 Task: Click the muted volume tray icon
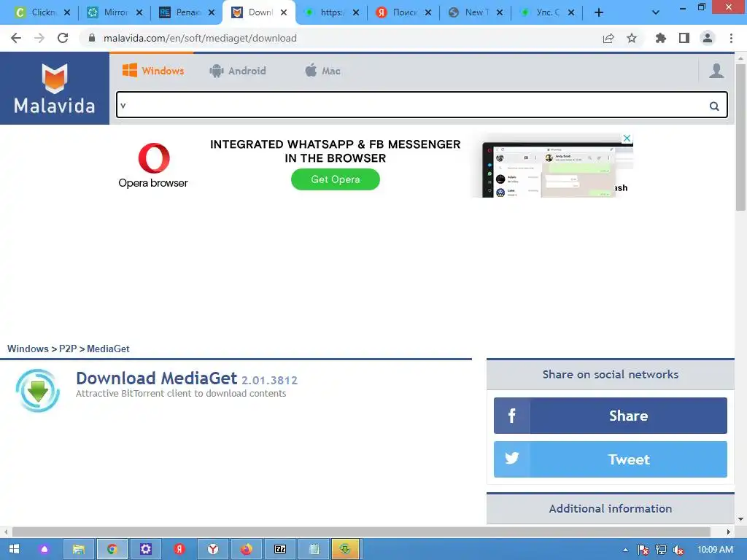[678, 550]
